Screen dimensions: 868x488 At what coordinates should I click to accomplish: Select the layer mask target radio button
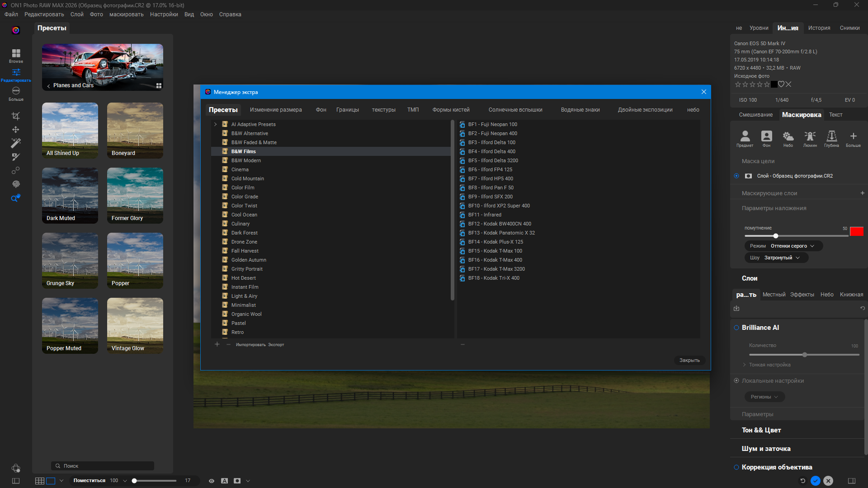[x=736, y=176]
